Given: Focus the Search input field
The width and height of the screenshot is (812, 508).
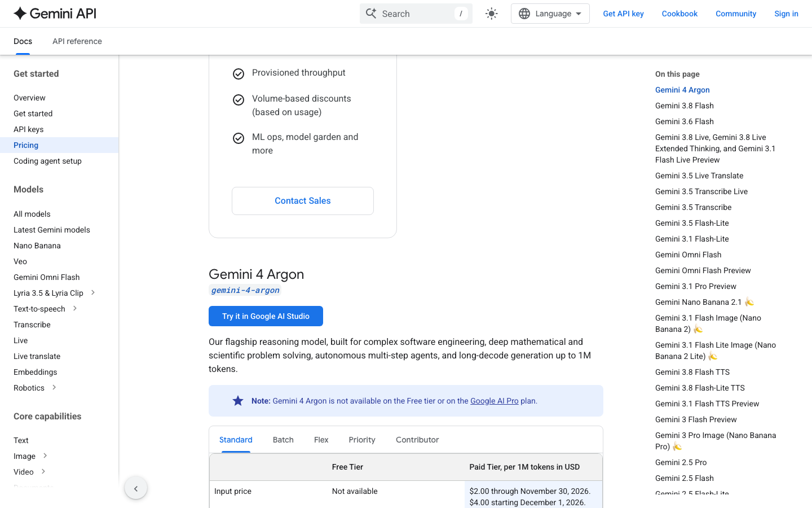Looking at the screenshot, I should point(416,14).
